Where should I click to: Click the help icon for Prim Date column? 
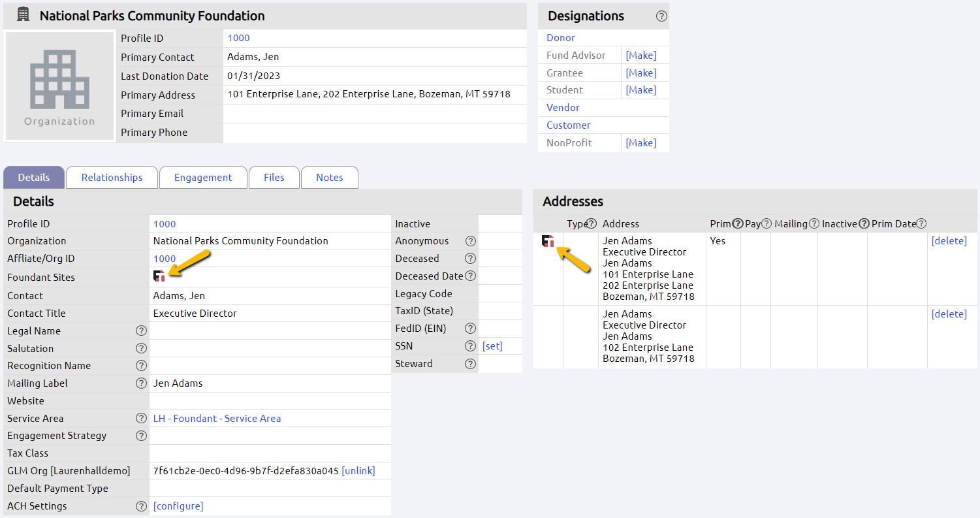tap(921, 223)
